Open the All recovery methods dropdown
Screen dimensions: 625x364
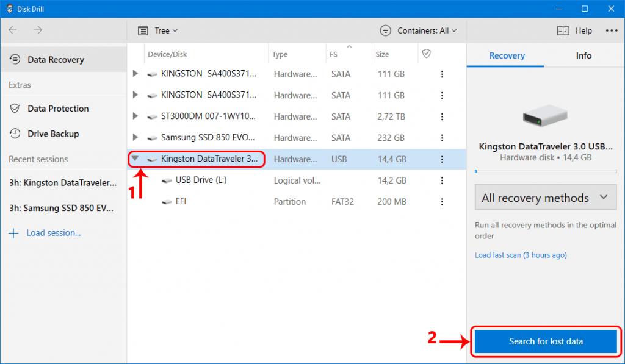(x=545, y=197)
